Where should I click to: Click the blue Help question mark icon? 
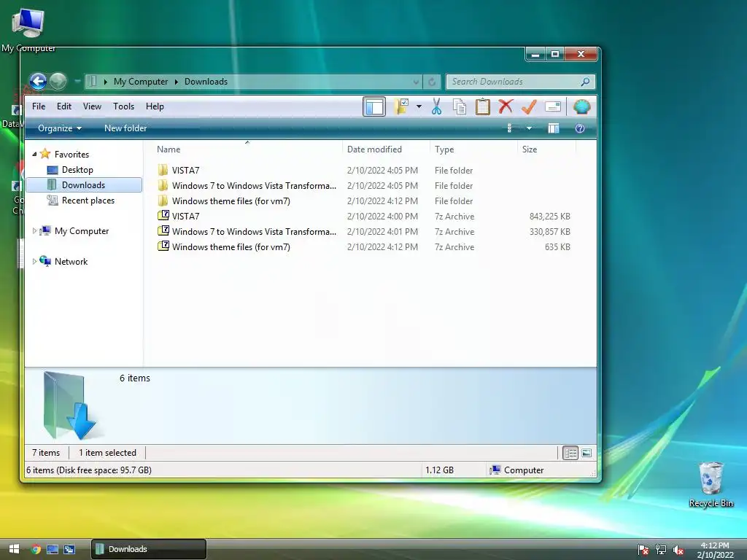580,128
